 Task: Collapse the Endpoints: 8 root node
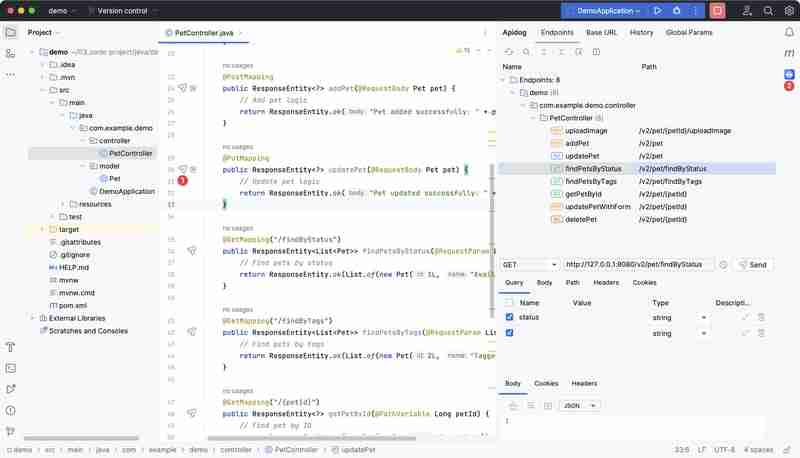(x=503, y=80)
